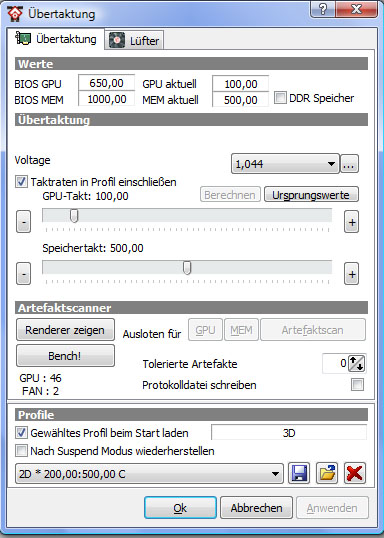Click the Tolerierte Artefakte spinner arrows

[x=357, y=363]
